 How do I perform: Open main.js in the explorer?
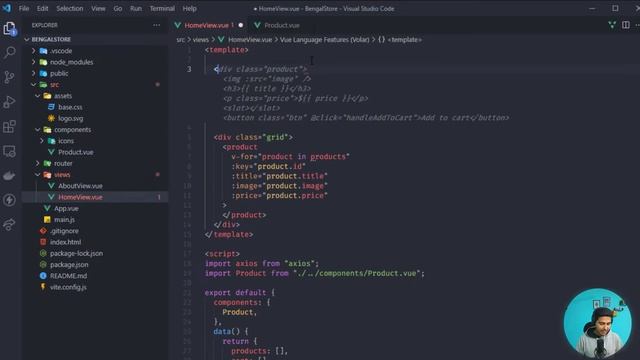pyautogui.click(x=64, y=220)
